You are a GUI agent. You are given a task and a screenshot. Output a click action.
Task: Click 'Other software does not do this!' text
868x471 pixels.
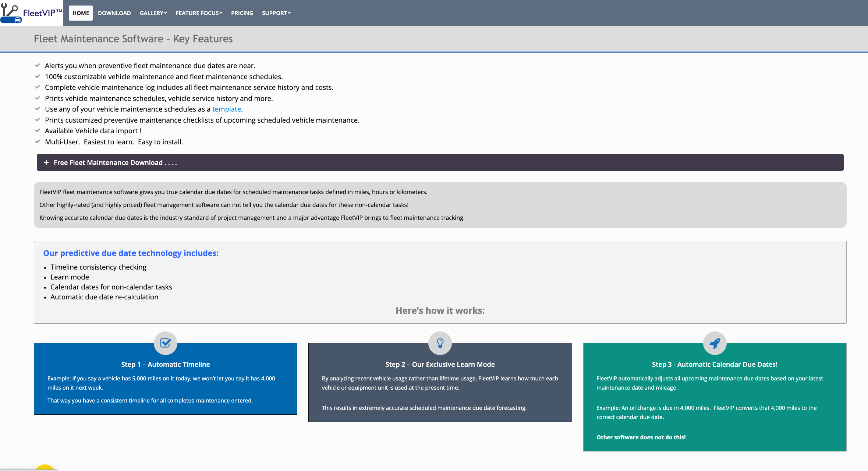(x=641, y=437)
